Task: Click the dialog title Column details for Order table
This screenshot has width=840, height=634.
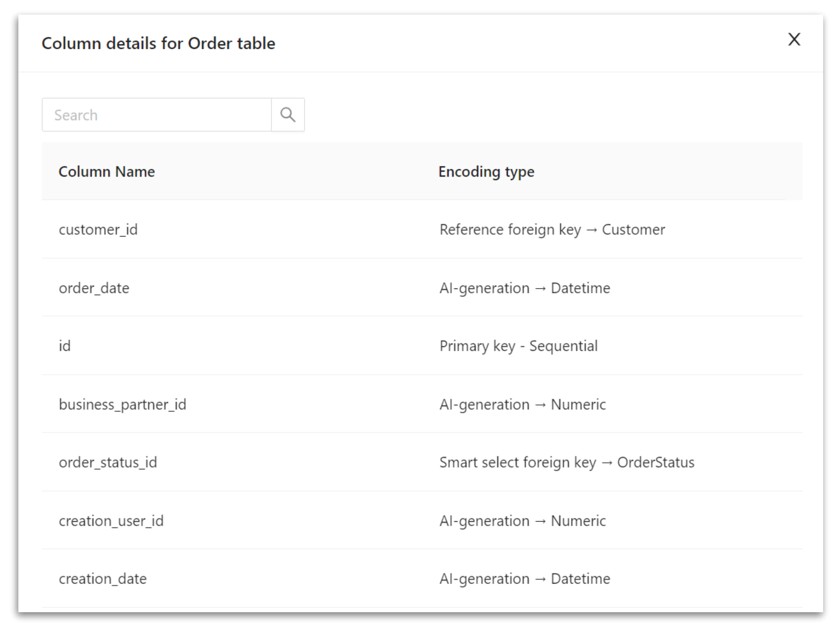Action: click(x=158, y=43)
